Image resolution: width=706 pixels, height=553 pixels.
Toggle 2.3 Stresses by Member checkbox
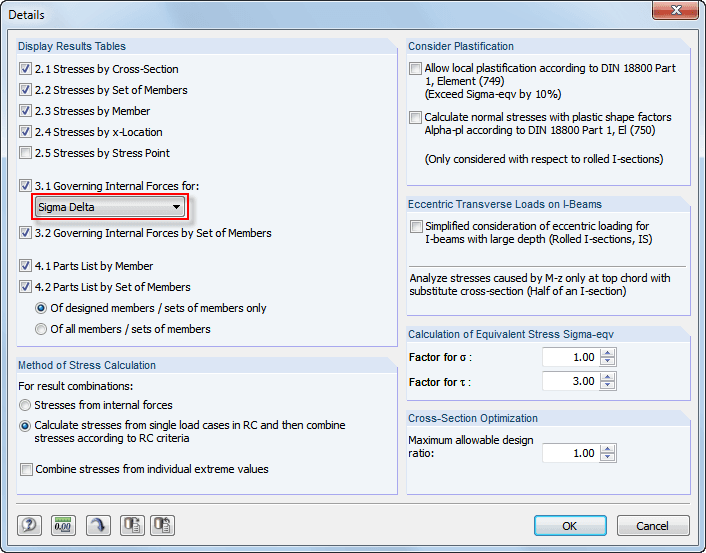(x=25, y=111)
